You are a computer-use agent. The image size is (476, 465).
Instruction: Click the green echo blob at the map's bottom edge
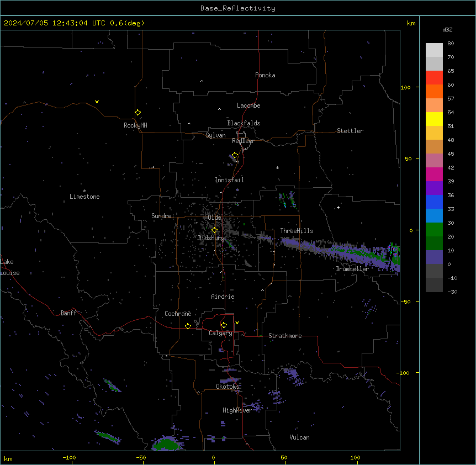pos(166,444)
